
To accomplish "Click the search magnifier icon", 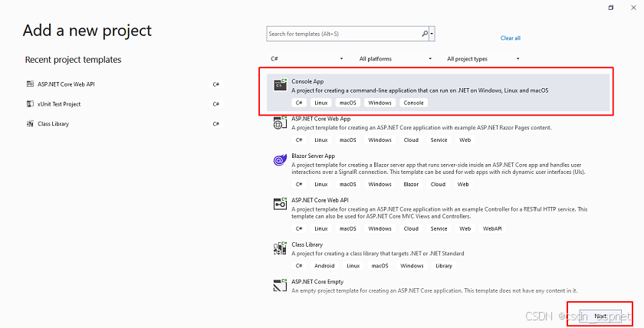I will pyautogui.click(x=425, y=34).
